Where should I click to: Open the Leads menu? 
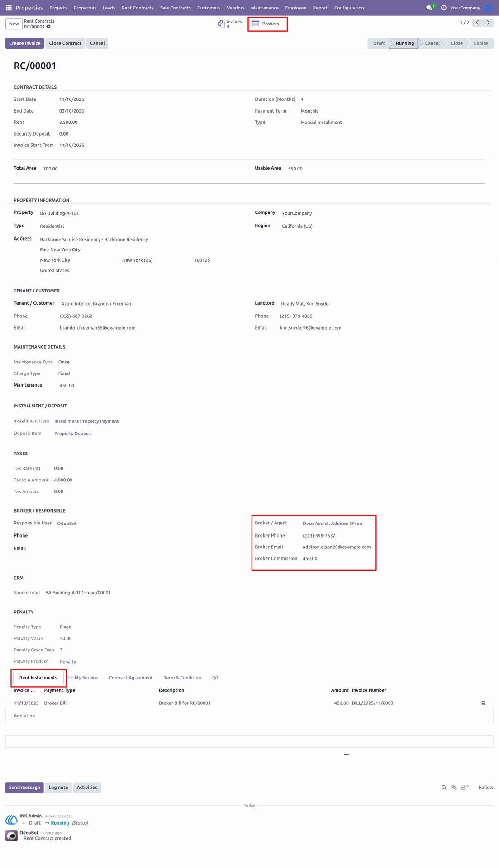[109, 8]
